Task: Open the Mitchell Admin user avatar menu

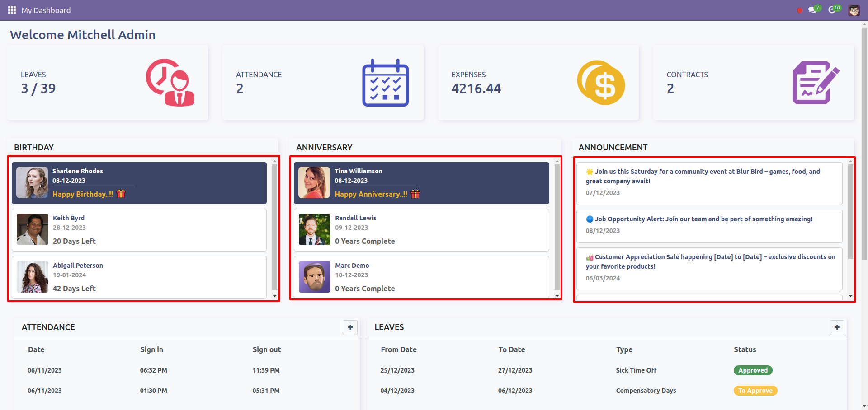Action: pyautogui.click(x=854, y=10)
